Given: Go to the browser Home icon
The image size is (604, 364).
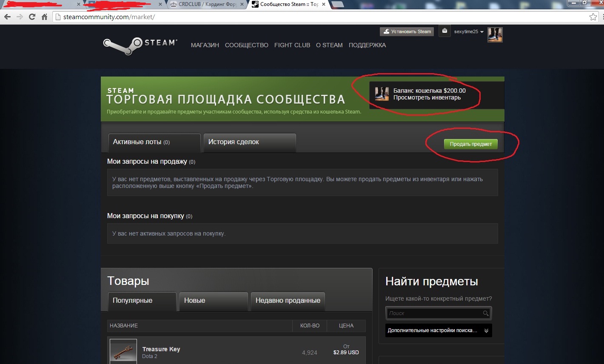Looking at the screenshot, I should [44, 17].
